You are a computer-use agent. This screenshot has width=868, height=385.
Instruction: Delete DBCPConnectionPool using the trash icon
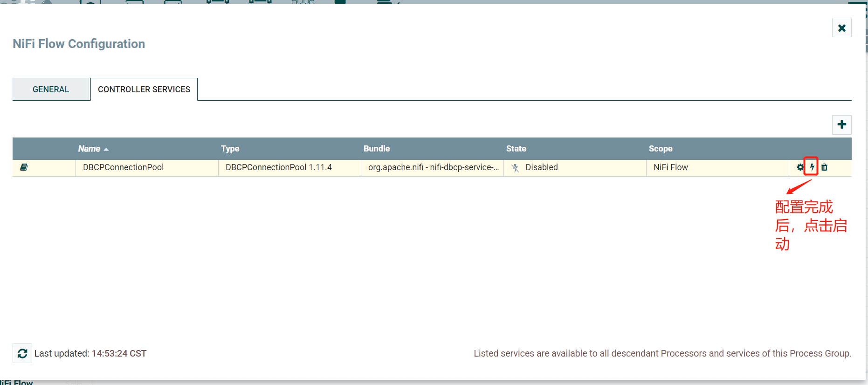coord(824,167)
